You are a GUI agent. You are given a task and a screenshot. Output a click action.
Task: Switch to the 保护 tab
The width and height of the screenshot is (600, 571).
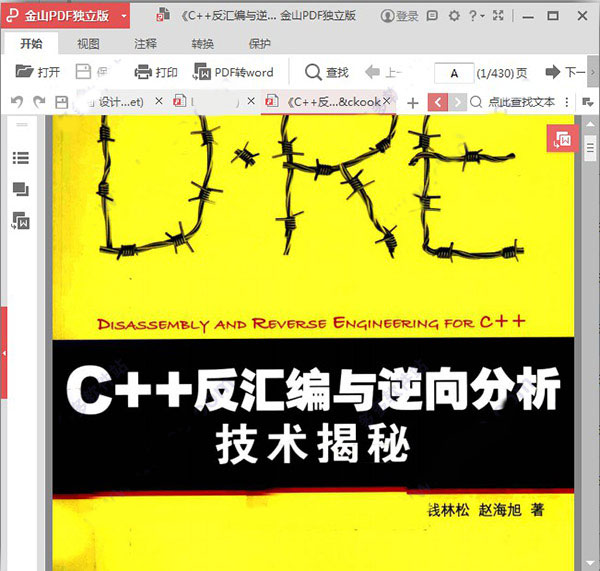coord(259,44)
